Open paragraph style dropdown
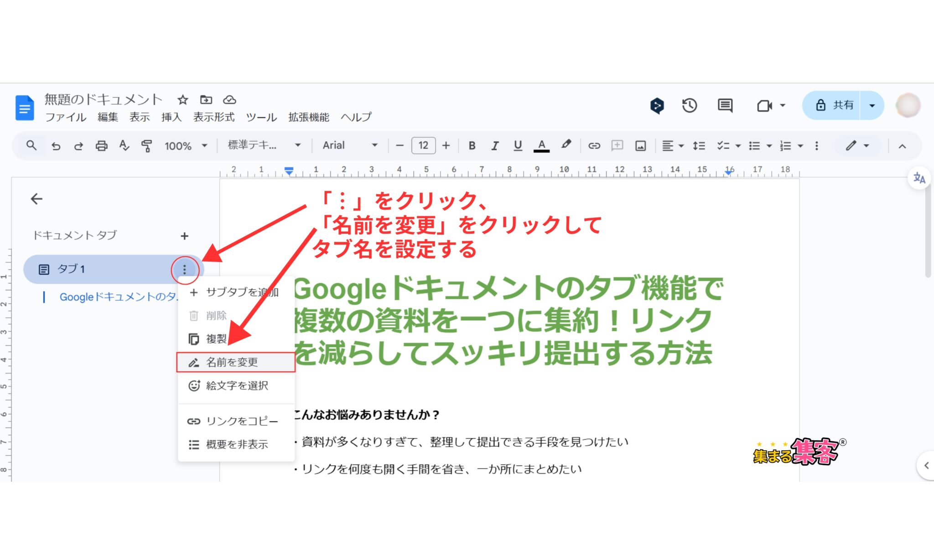Viewport: 934px width, 560px height. tap(264, 145)
